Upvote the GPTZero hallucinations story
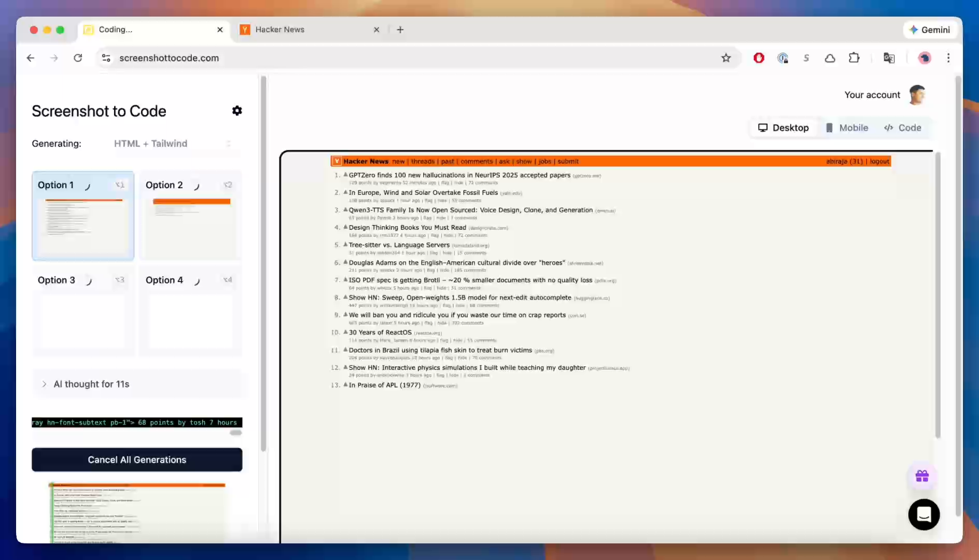The height and width of the screenshot is (560, 979). click(x=345, y=175)
